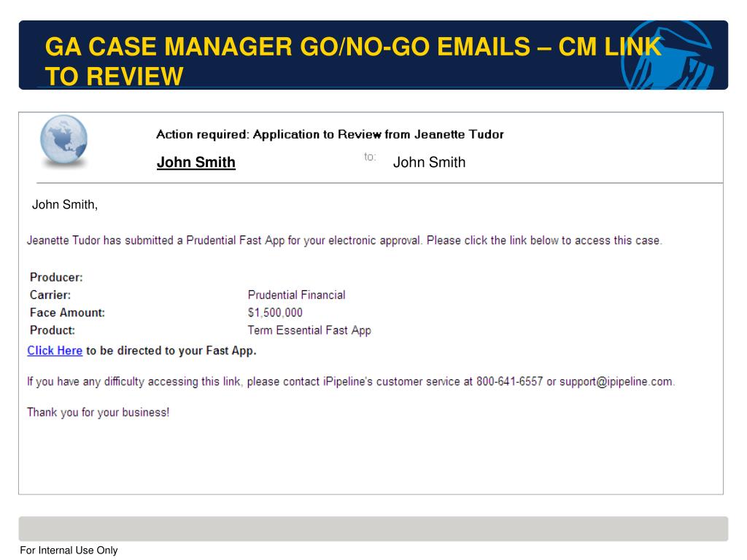Open the 'Click Here' Fast App link
Image resolution: width=747 pixels, height=560 pixels.
[x=55, y=351]
